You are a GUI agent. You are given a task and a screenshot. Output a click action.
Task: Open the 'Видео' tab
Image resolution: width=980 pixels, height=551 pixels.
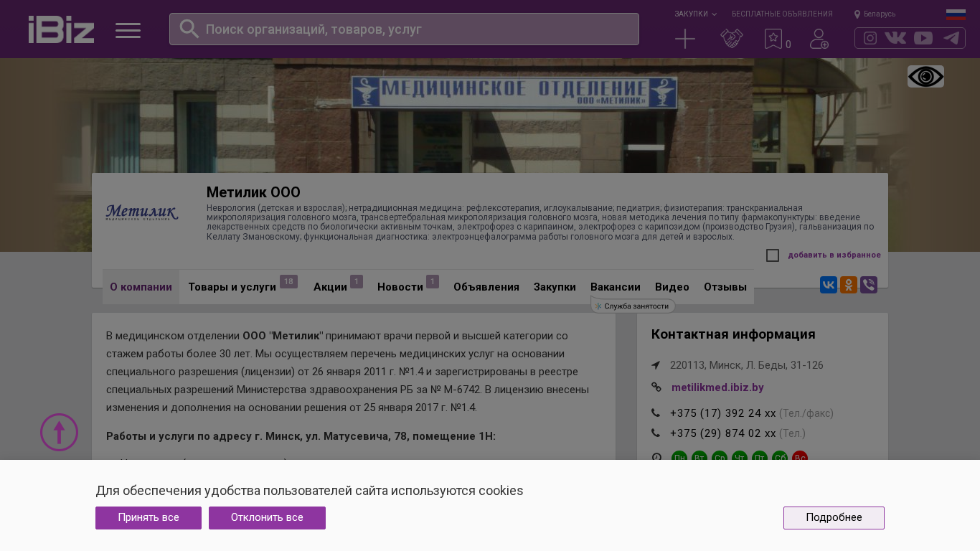pos(672,287)
